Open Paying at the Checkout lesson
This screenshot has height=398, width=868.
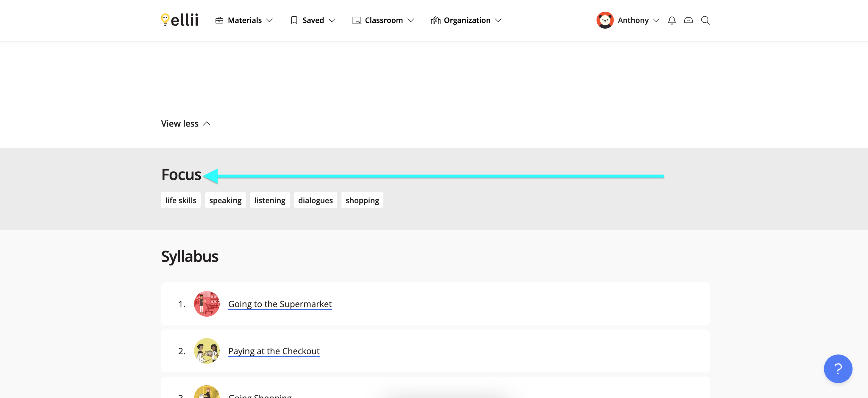coord(274,351)
